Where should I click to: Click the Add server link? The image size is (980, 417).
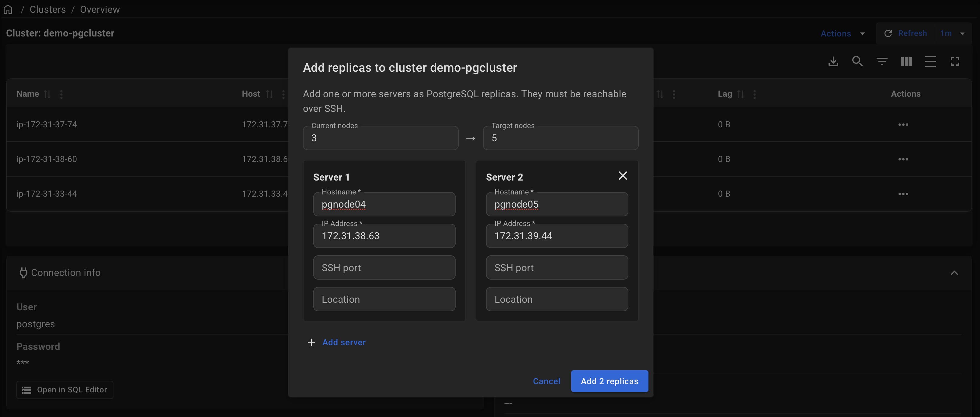click(x=336, y=342)
